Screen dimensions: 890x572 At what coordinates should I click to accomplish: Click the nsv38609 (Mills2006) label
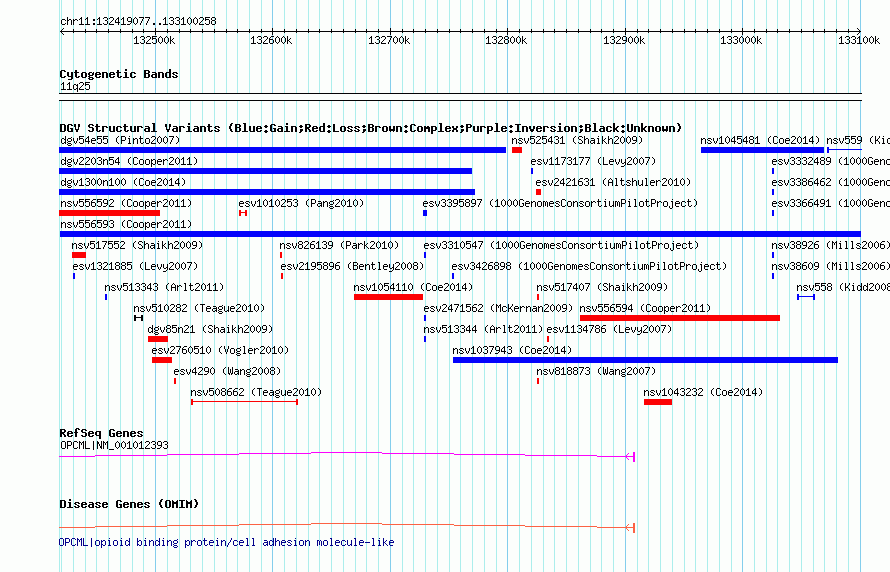click(830, 266)
